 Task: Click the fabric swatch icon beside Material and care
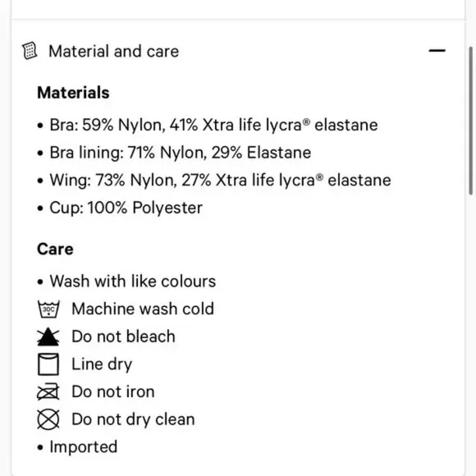click(x=30, y=51)
